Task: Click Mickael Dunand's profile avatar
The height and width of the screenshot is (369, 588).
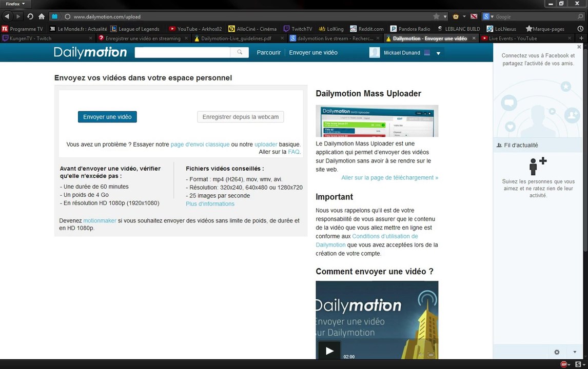Action: coord(374,53)
